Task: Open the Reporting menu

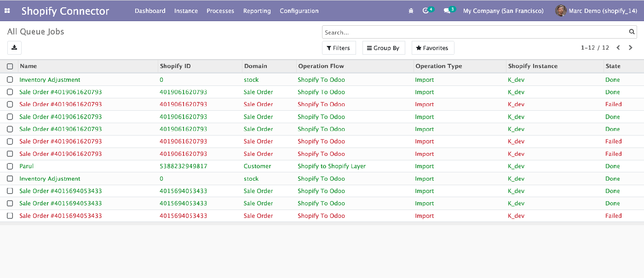Action: pyautogui.click(x=257, y=11)
